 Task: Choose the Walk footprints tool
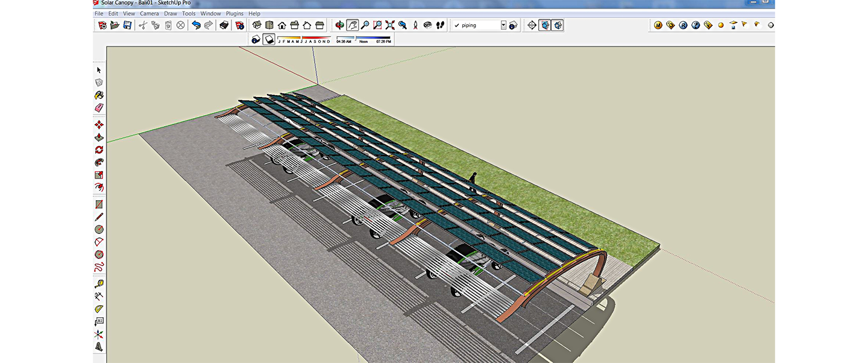click(441, 25)
